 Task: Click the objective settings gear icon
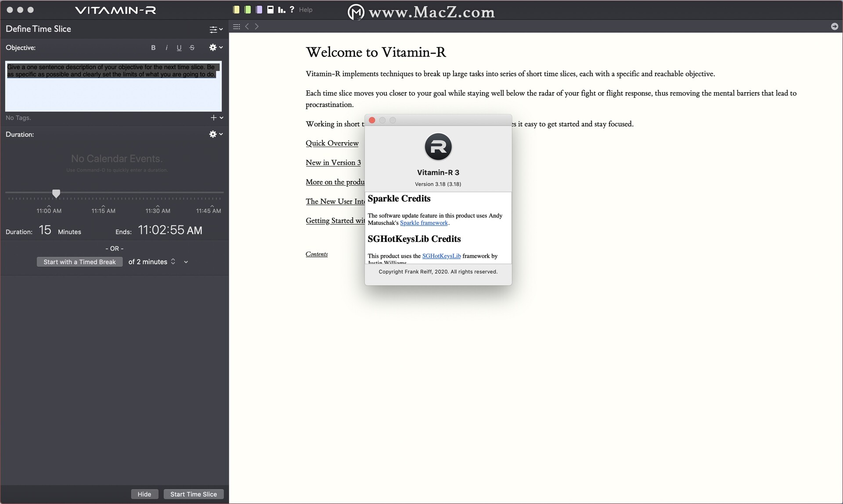[213, 47]
